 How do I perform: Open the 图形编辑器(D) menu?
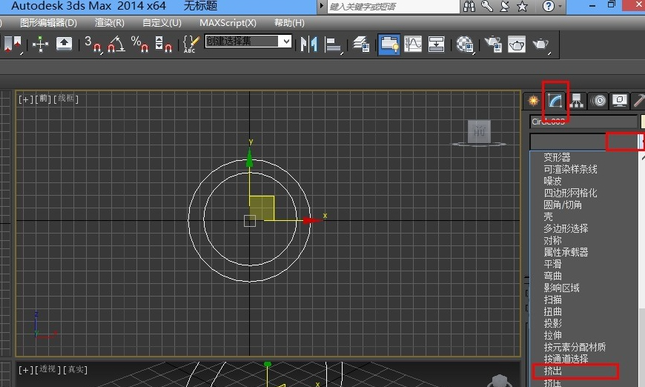coord(49,23)
